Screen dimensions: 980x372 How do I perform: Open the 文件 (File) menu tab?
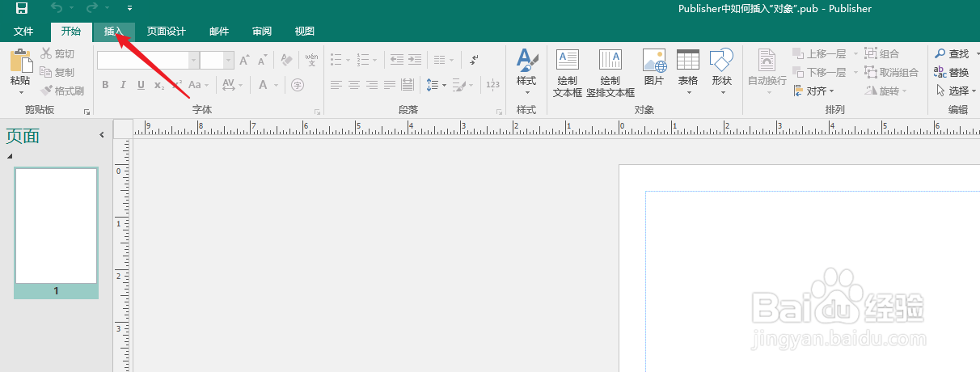23,32
